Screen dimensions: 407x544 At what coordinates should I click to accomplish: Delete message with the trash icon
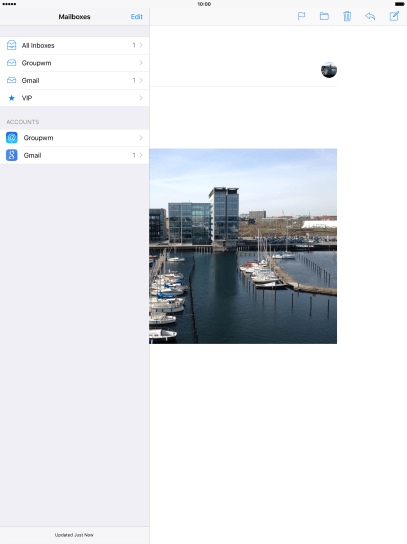point(347,16)
